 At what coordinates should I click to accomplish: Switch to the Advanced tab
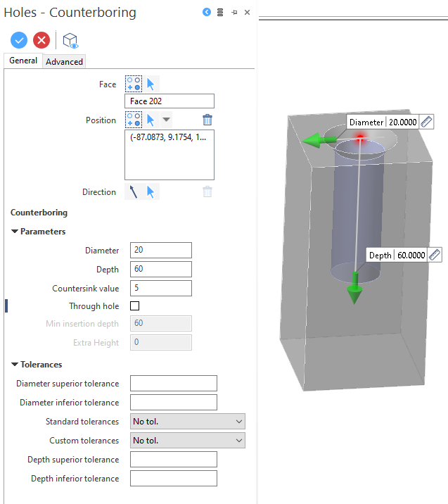pyautogui.click(x=64, y=61)
